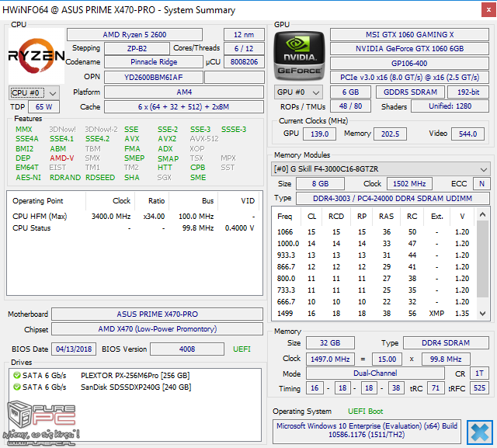Screen dimensions: 497x448
Task: Click the 192-bit bus width field
Action: click(468, 92)
